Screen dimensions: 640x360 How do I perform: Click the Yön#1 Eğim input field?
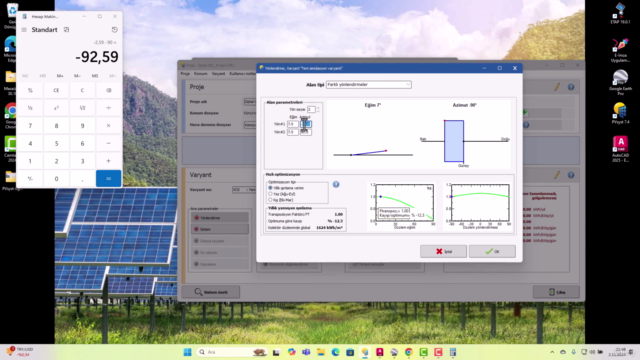point(292,124)
